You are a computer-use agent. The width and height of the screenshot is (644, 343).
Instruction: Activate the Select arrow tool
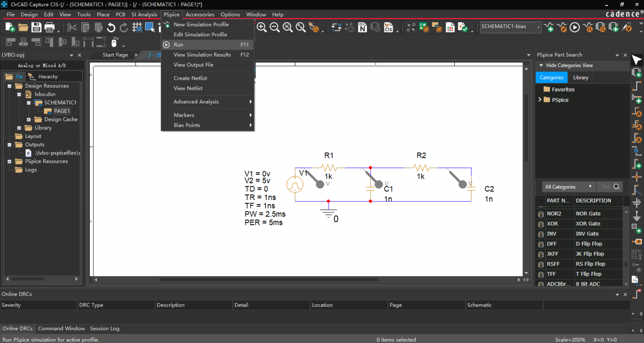(x=637, y=60)
